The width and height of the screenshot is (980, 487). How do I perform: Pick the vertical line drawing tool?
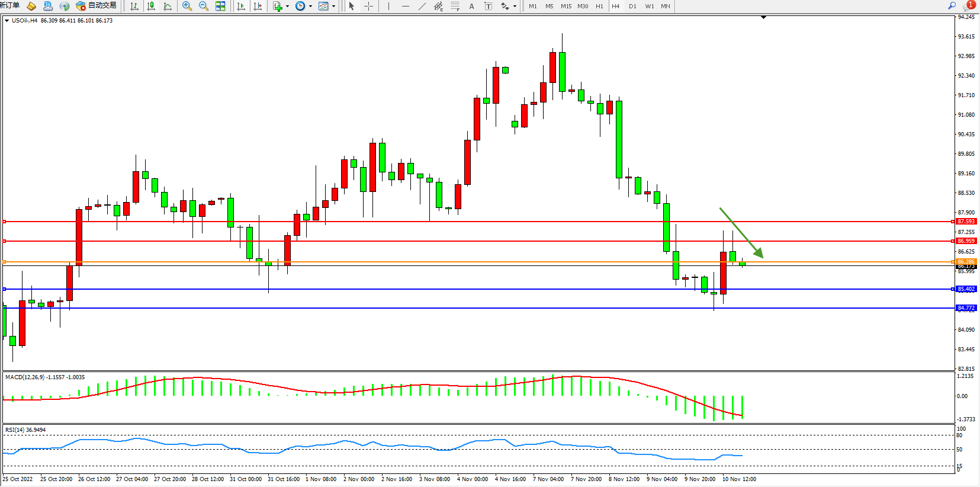[388, 6]
